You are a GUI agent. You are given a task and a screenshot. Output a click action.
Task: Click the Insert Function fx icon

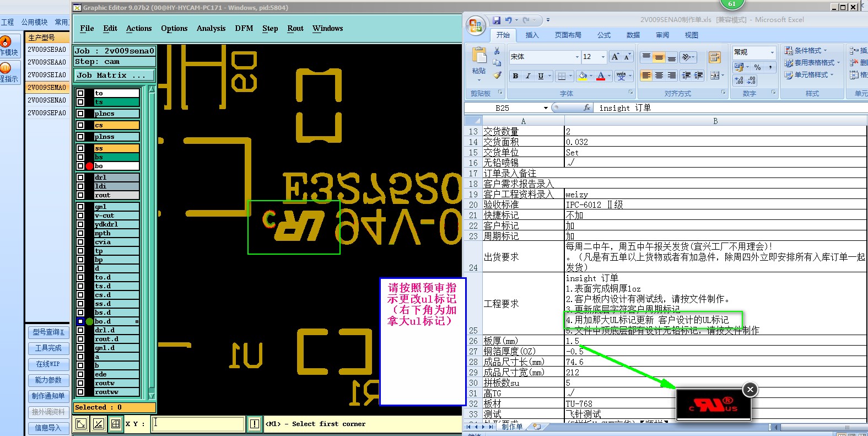(587, 108)
